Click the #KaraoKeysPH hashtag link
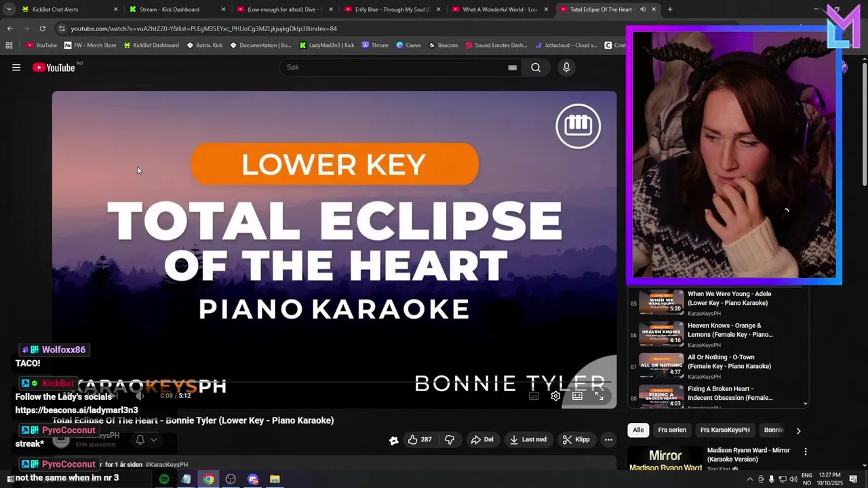Viewport: 868px width, 488px height. pos(167,464)
